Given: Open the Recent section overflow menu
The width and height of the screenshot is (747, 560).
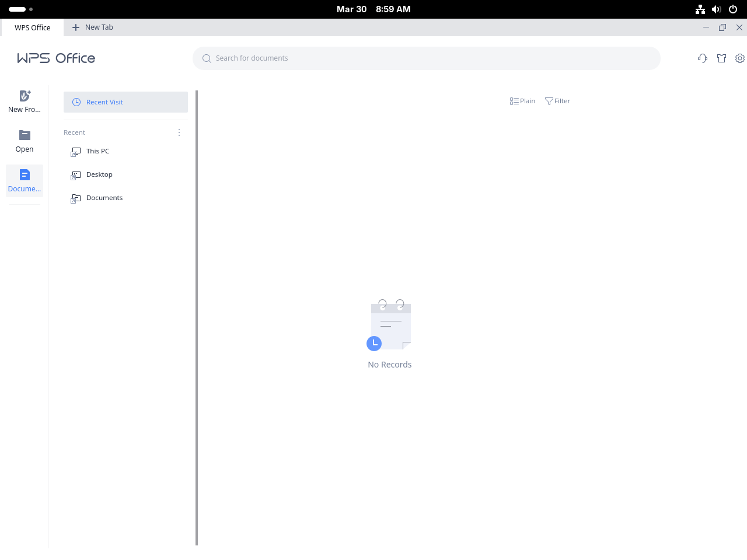Looking at the screenshot, I should click(179, 132).
